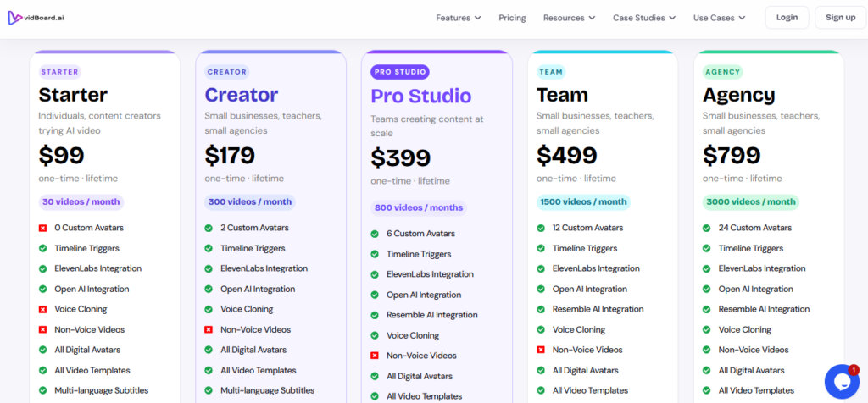Screen dimensions: 868x403
Task: Click green check beside Agency's Resemble AI Integration
Action: tap(707, 309)
